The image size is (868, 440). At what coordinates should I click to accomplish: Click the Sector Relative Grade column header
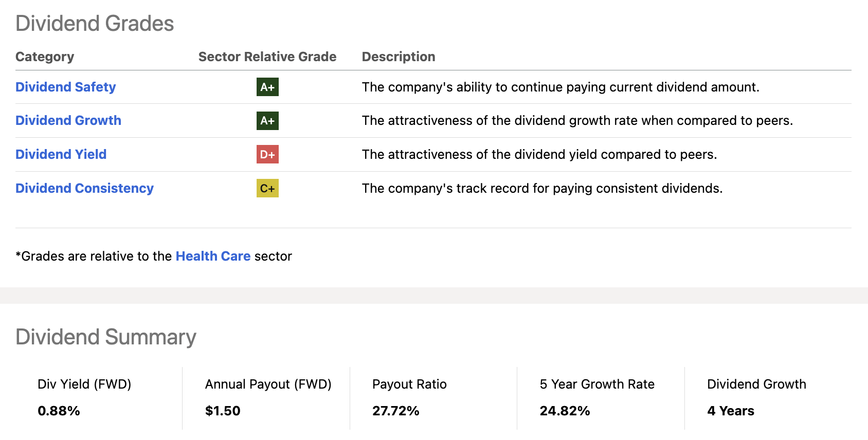[267, 57]
